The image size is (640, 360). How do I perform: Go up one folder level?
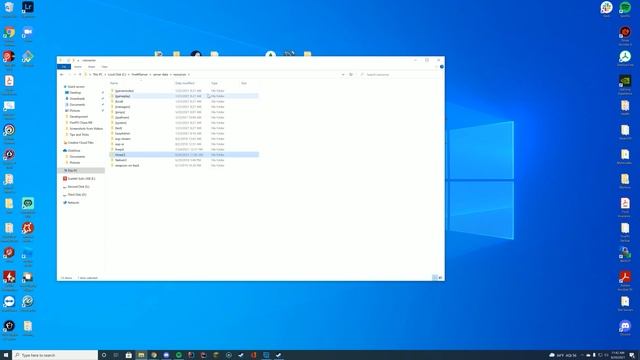[x=80, y=75]
